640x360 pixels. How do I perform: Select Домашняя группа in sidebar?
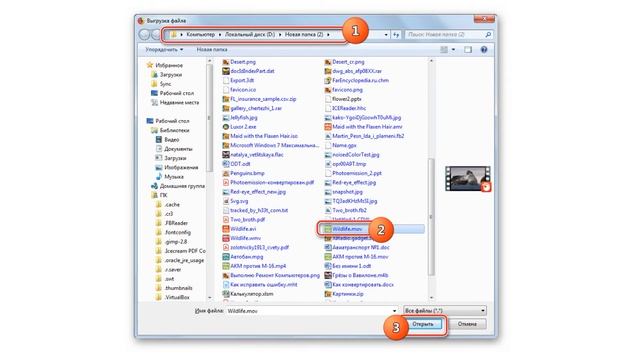(x=178, y=186)
